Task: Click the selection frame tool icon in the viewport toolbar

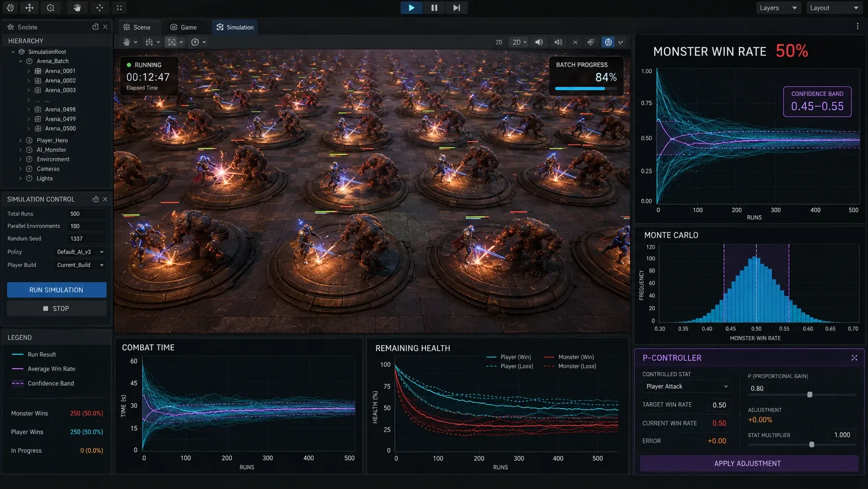Action: 172,42
